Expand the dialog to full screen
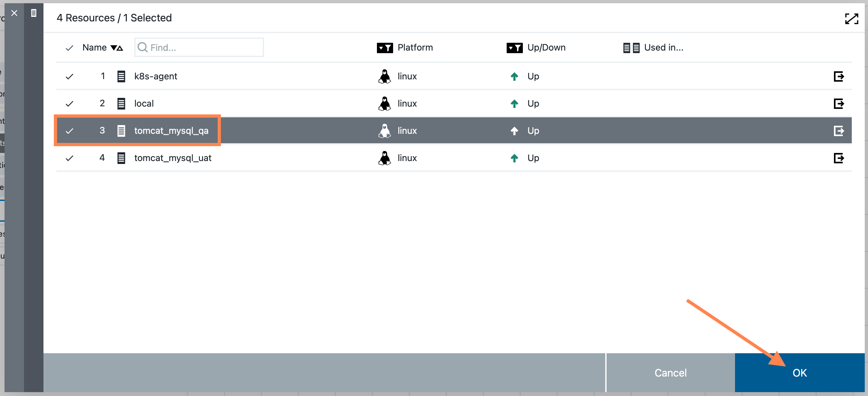 click(x=851, y=18)
